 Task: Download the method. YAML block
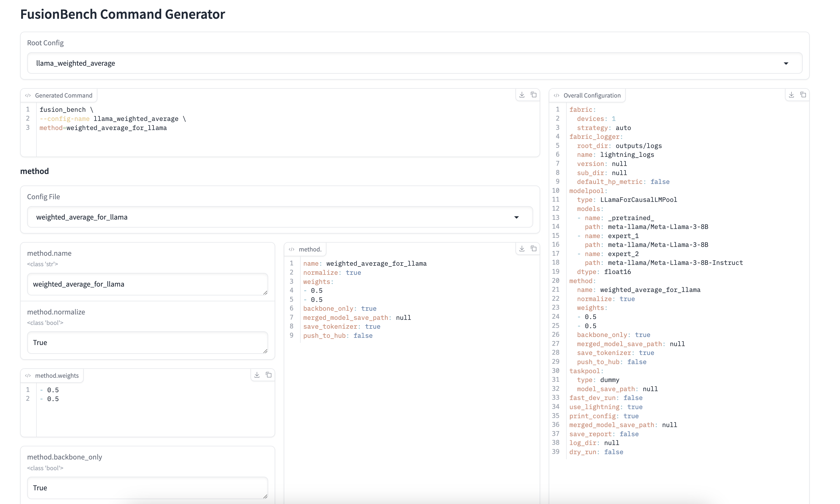(x=522, y=249)
